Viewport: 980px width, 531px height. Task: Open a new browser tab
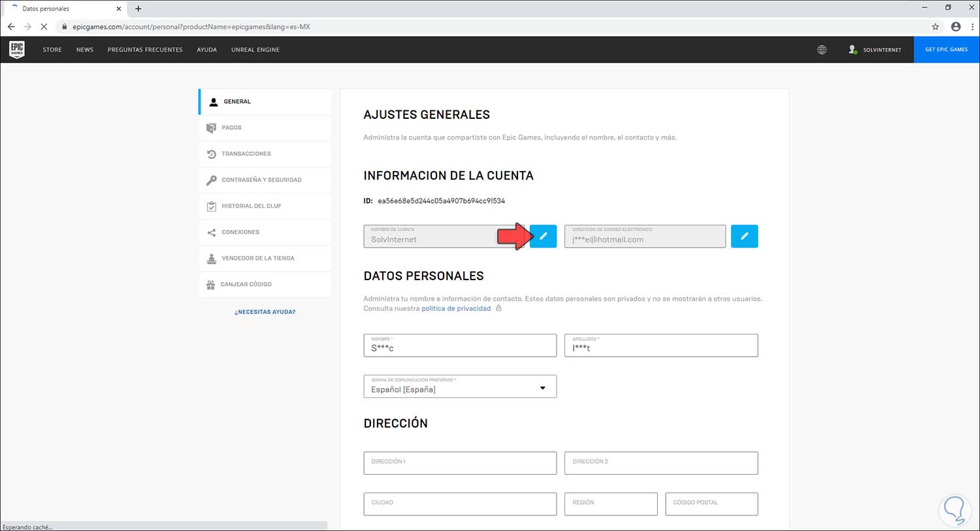138,8
